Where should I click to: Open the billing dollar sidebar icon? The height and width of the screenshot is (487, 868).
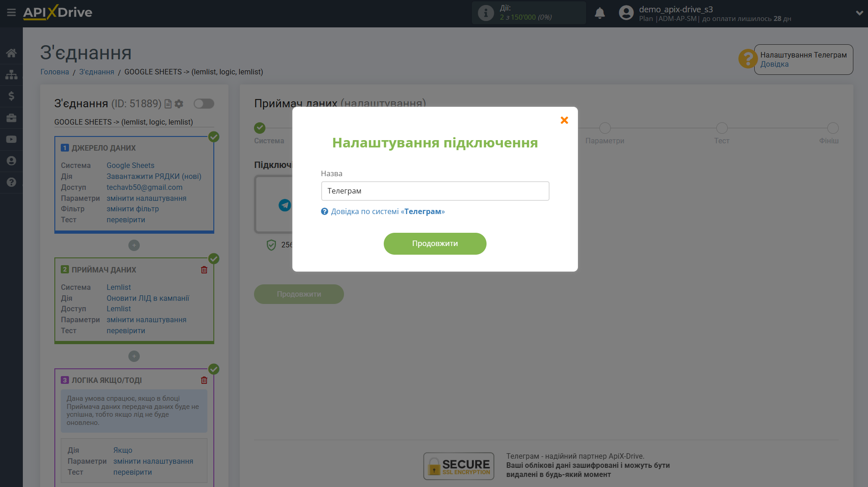[11, 96]
